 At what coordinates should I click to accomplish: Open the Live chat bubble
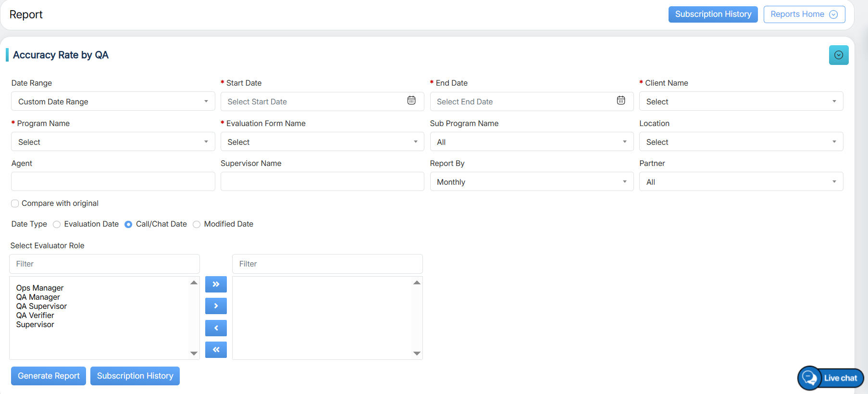coord(831,378)
